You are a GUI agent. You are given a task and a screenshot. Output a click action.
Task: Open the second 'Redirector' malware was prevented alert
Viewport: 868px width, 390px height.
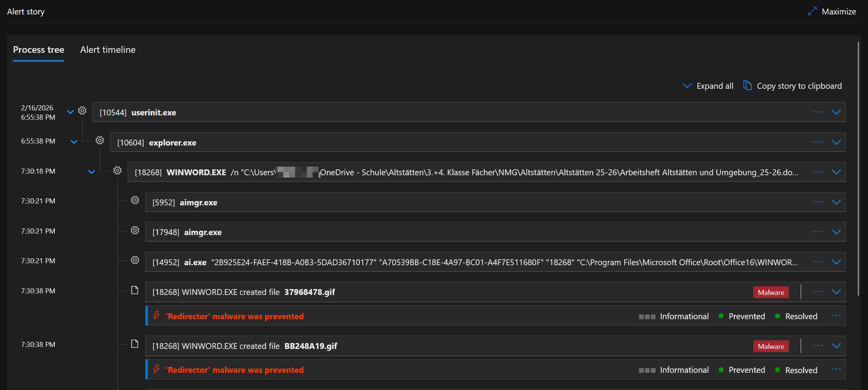234,370
